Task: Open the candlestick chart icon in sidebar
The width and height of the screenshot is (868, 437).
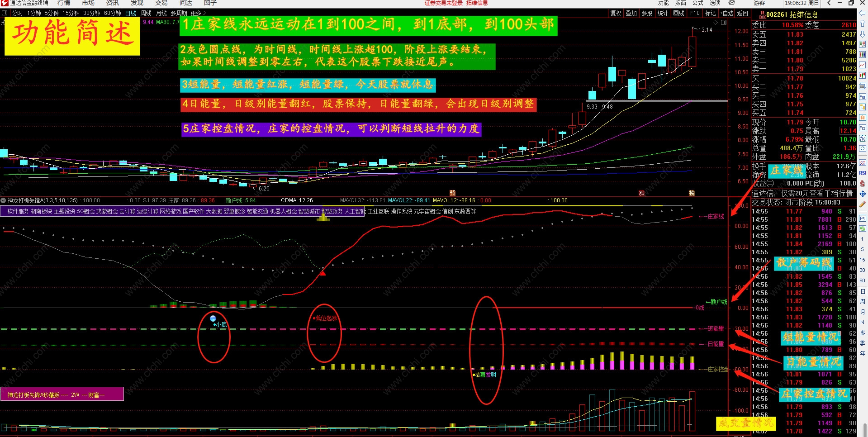Action: click(x=863, y=76)
